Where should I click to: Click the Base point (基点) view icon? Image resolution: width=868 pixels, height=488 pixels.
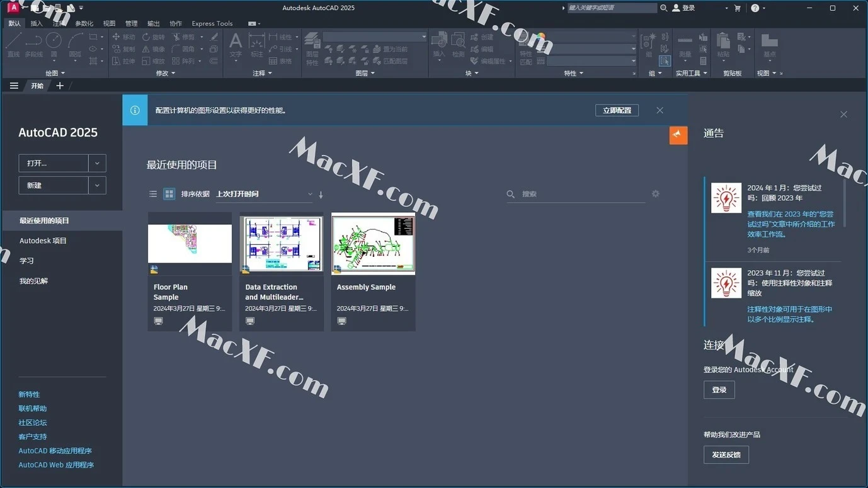(x=769, y=45)
